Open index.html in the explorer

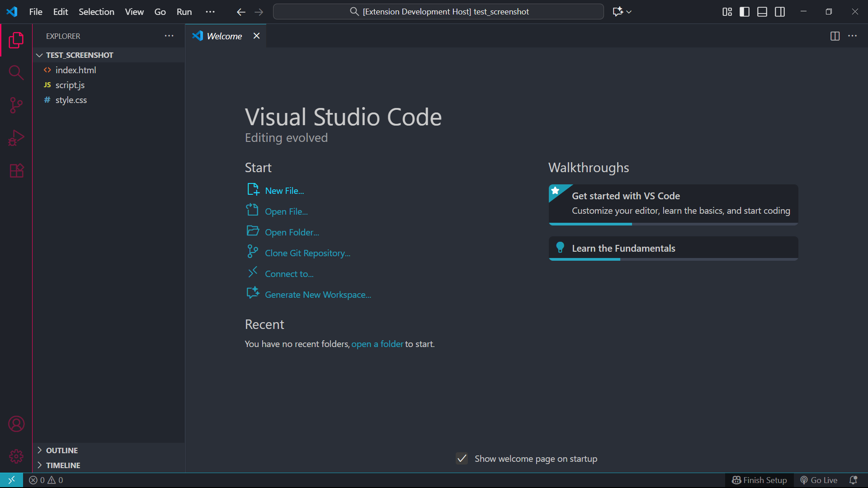pyautogui.click(x=75, y=70)
